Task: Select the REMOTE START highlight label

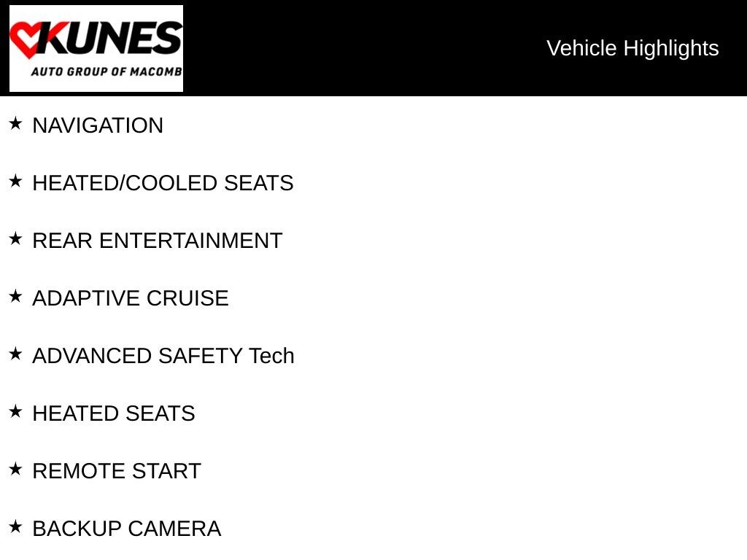Action: coord(117,471)
